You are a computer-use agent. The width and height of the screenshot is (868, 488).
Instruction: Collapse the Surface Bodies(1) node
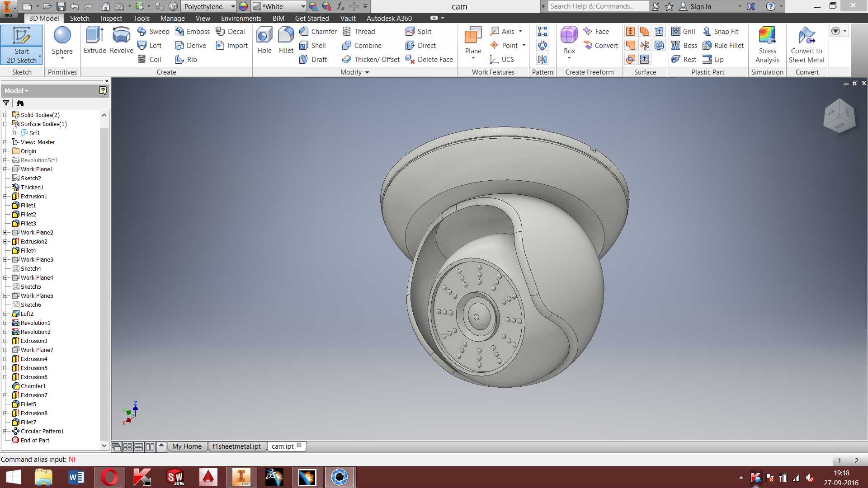click(5, 124)
